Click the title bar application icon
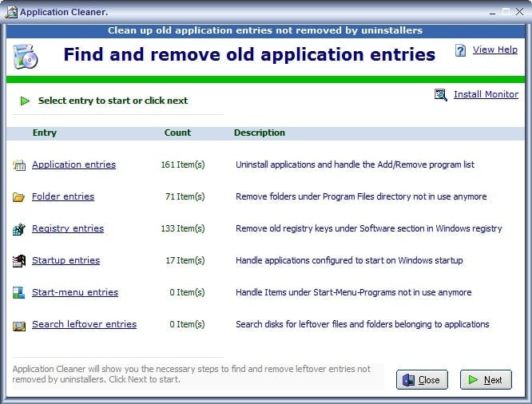 pyautogui.click(x=11, y=12)
